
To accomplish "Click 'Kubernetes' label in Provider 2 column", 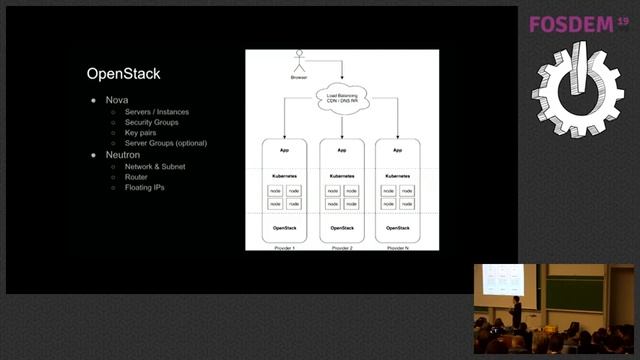I will tap(342, 176).
